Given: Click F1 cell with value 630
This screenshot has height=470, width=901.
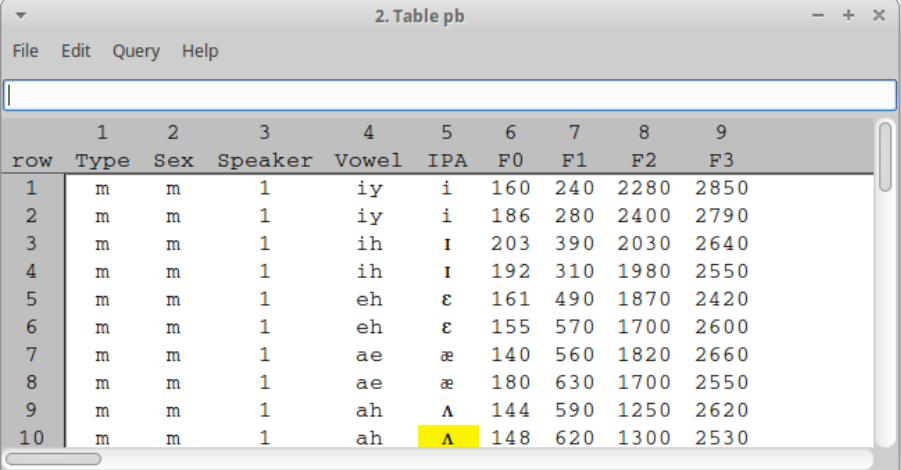Looking at the screenshot, I should pos(574,382).
